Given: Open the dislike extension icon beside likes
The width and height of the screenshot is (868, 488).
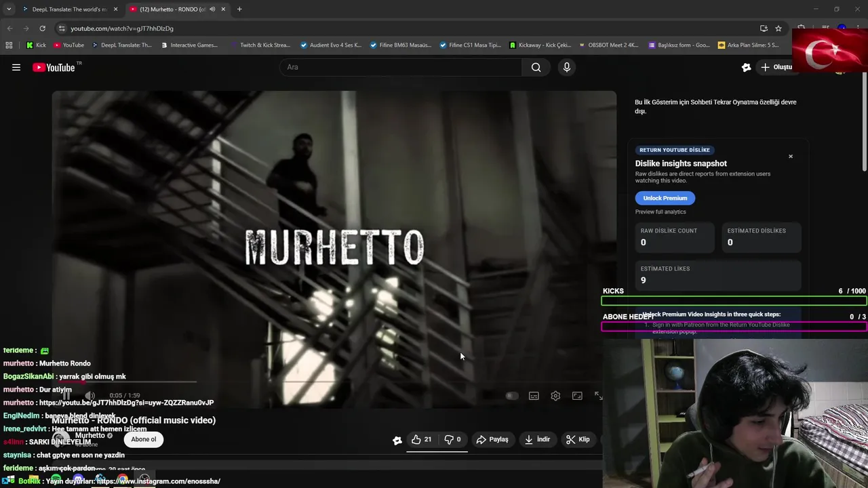Looking at the screenshot, I should coord(397,440).
